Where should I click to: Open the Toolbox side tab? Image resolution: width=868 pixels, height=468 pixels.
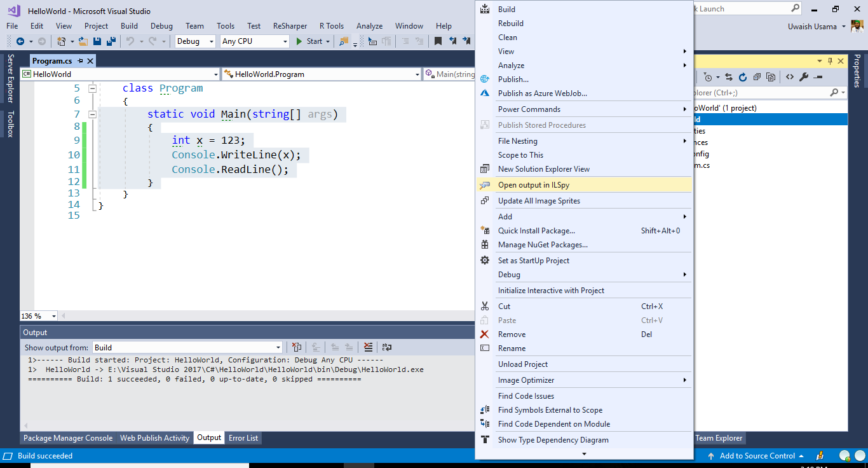point(10,124)
